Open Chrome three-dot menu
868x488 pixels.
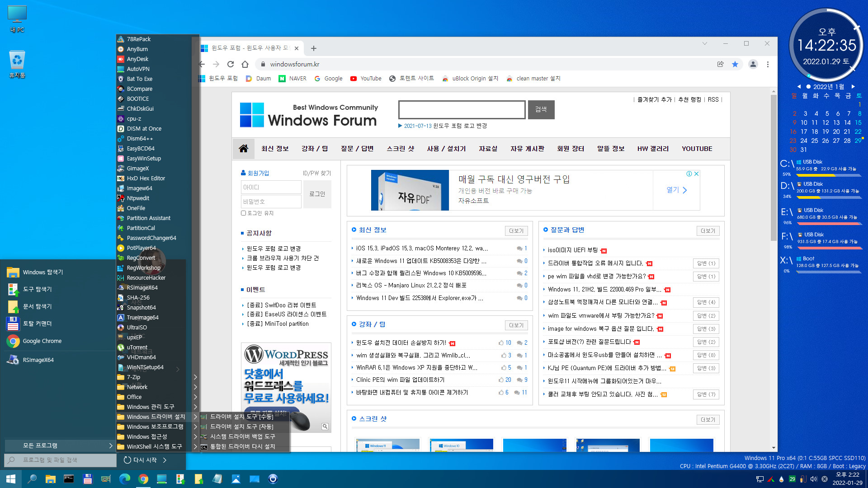click(768, 64)
